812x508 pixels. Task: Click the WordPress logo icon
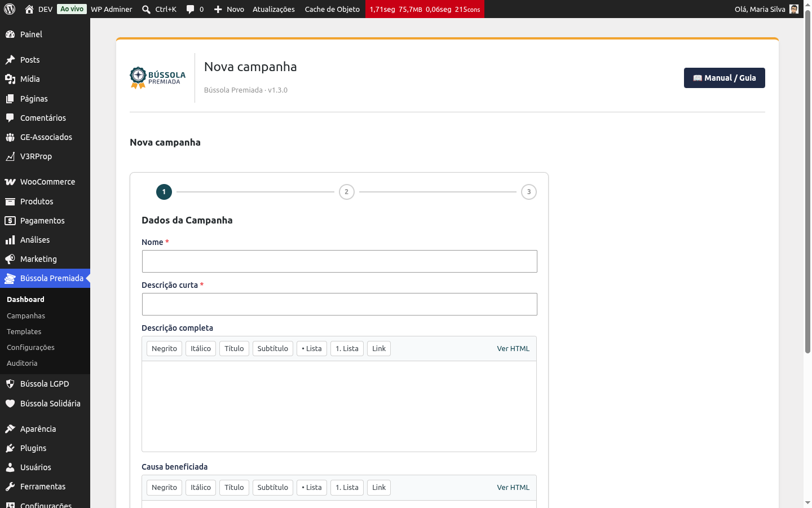click(10, 9)
